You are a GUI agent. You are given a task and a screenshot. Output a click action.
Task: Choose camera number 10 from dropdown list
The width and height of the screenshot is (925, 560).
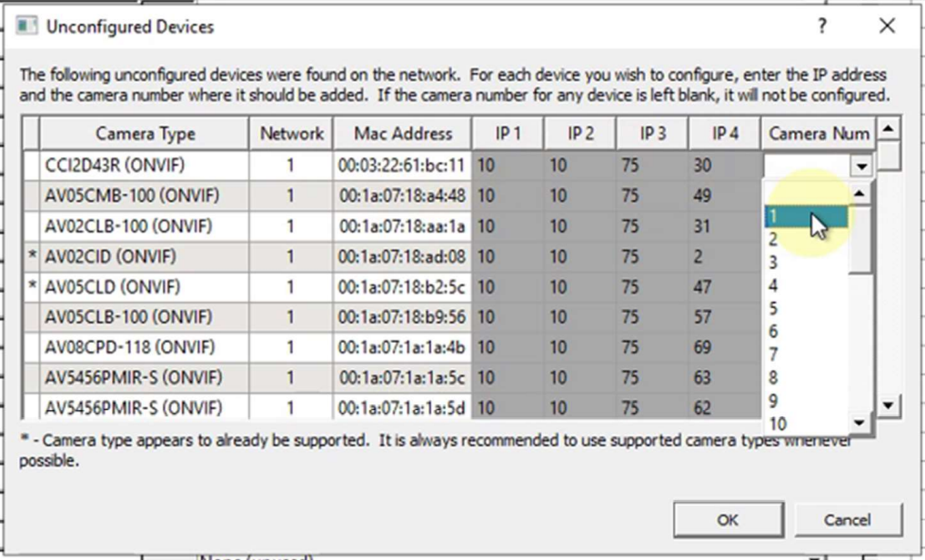[806, 424]
